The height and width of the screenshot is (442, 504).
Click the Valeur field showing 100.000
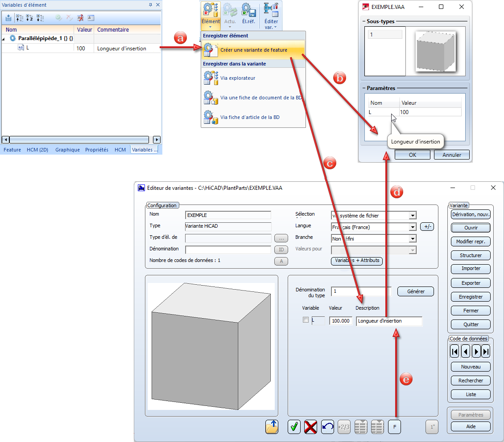coord(341,321)
